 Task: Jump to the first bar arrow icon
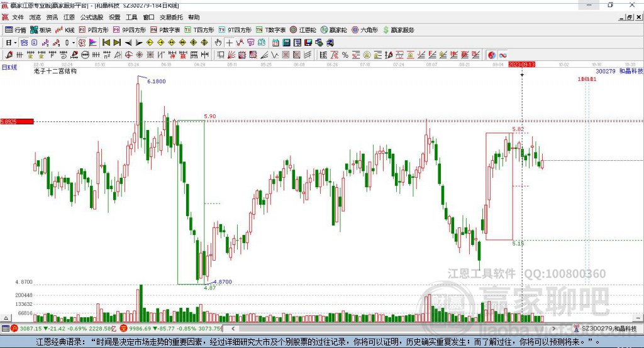point(106,43)
